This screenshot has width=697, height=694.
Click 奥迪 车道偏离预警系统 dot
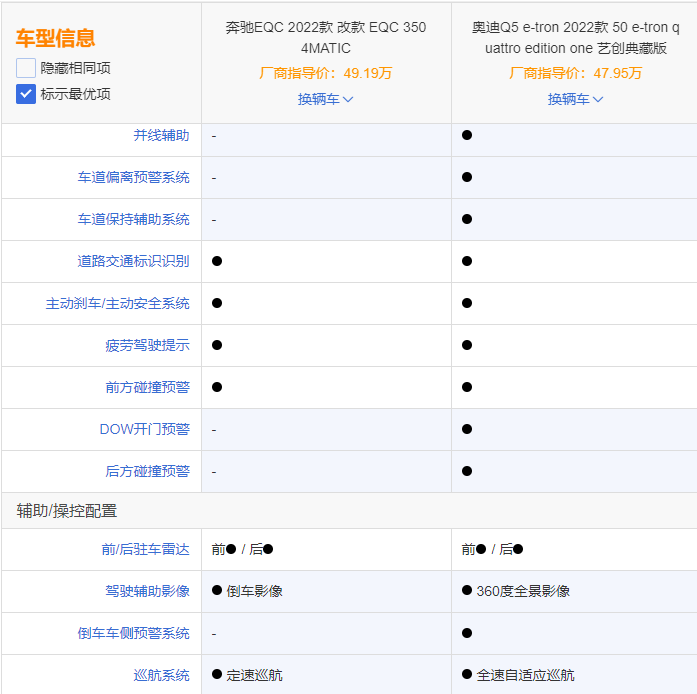(x=467, y=177)
